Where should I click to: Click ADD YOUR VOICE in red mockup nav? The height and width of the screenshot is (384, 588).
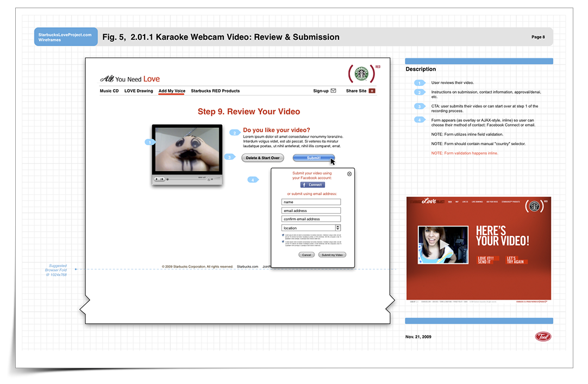coord(492,202)
